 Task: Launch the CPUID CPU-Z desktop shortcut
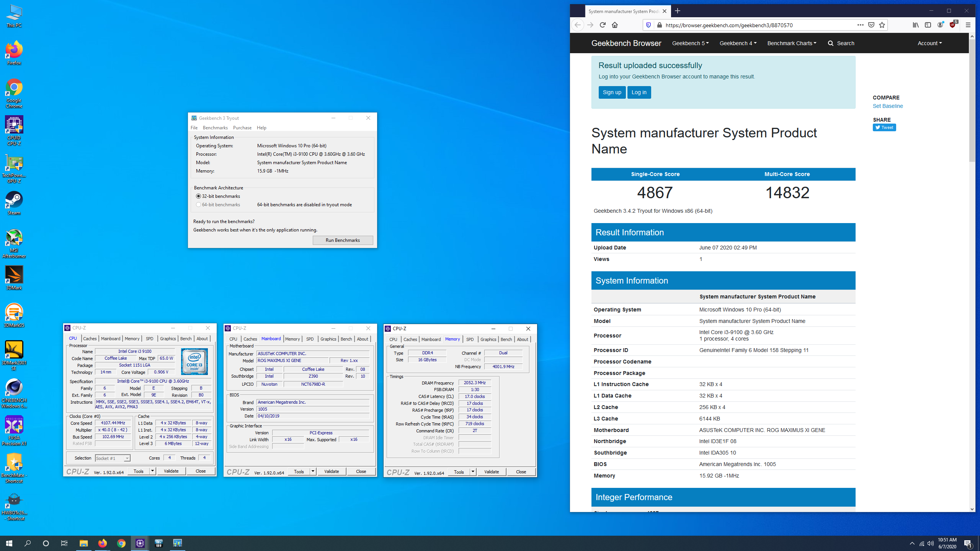coord(14,131)
